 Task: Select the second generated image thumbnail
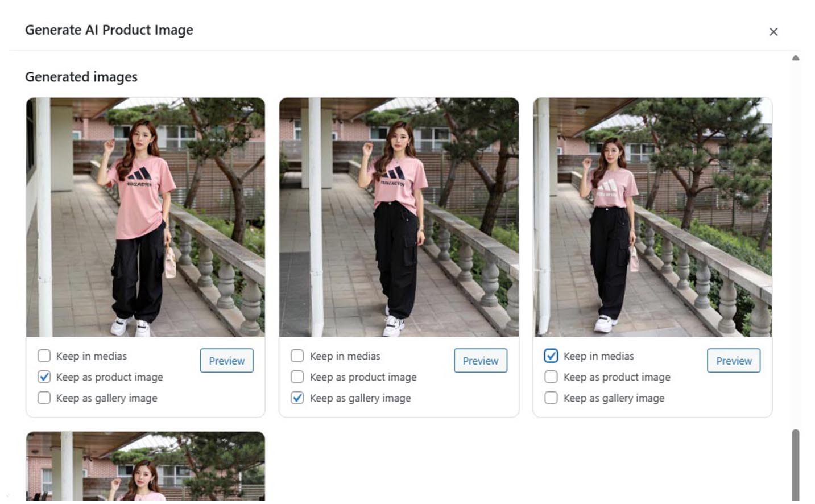click(399, 217)
